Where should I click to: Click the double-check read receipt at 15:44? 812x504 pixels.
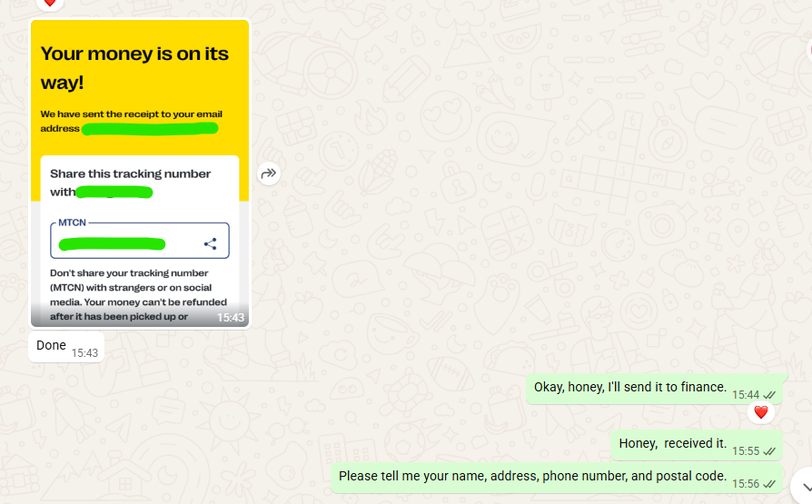coord(769,395)
